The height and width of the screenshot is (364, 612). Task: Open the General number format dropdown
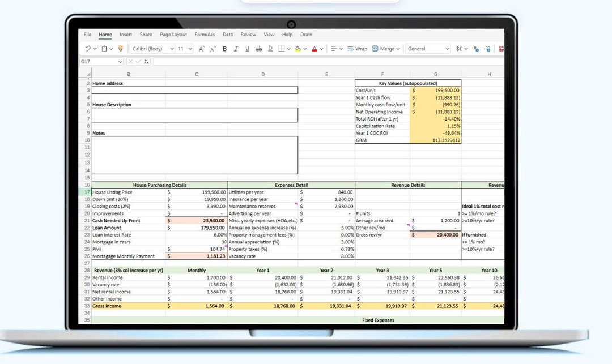coord(428,49)
